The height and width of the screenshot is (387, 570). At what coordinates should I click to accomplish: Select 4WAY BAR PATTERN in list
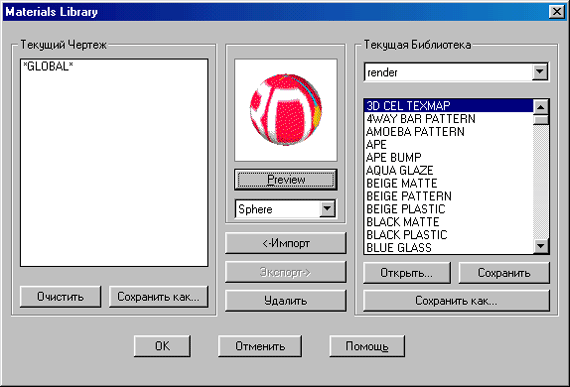coord(449,118)
